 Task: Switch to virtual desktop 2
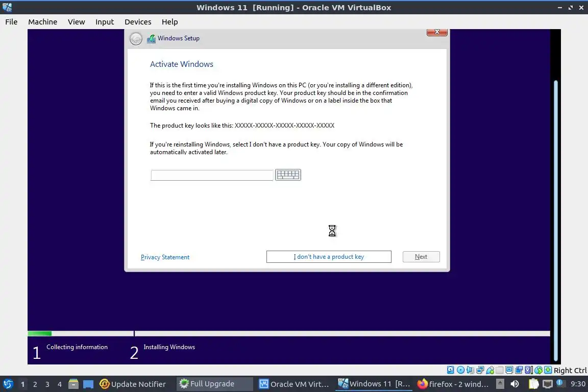[x=35, y=384]
